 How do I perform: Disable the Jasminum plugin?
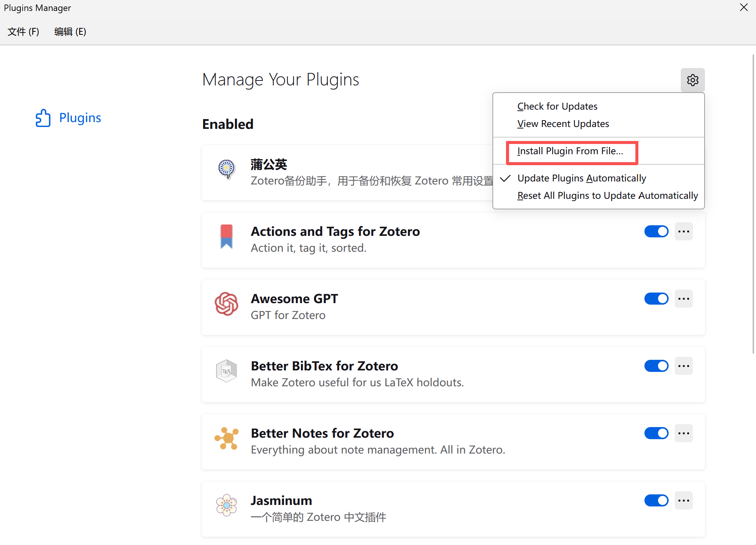[x=656, y=500]
